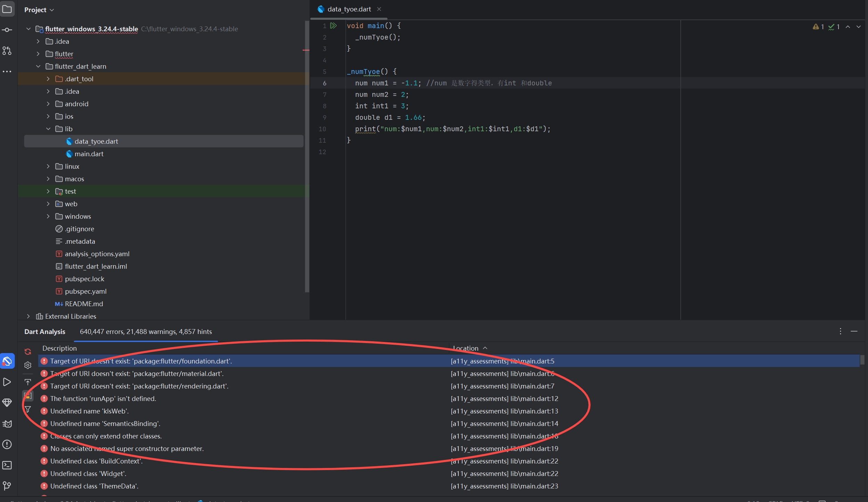Click project tree vertical scrollbar
The height and width of the screenshot is (502, 868).
point(306,156)
